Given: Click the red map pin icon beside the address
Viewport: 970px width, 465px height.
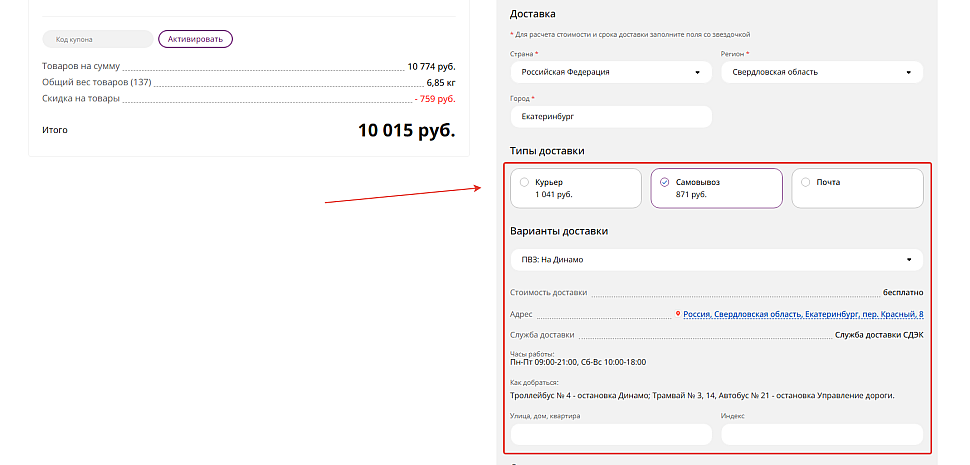Looking at the screenshot, I should pos(678,314).
